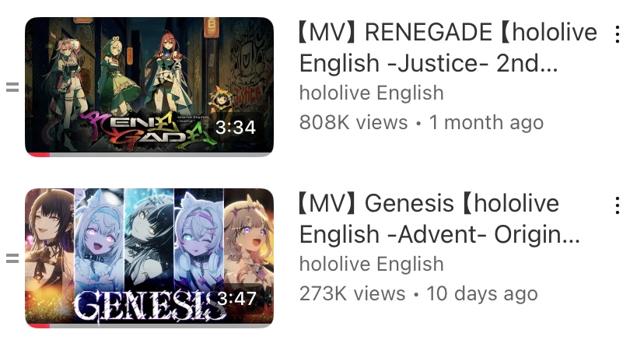Open hololive English channel under Genesis
Image resolution: width=644 pixels, height=347 pixels.
pos(371,264)
